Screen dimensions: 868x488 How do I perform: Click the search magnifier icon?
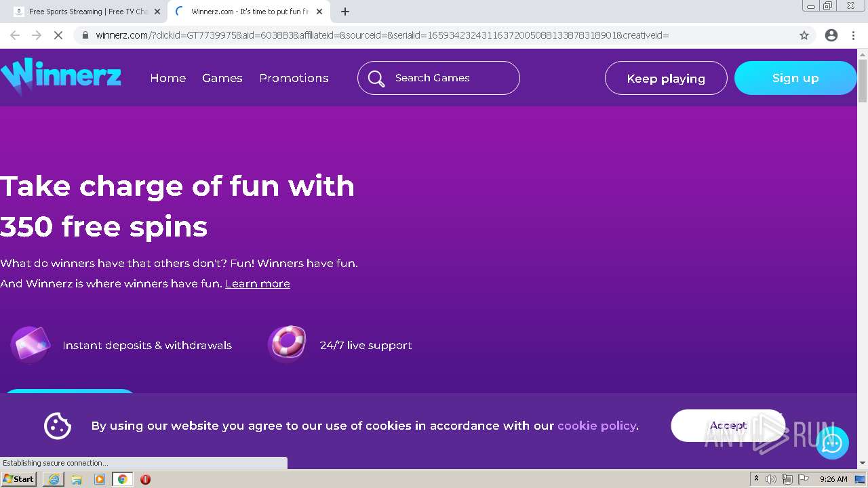(x=376, y=79)
